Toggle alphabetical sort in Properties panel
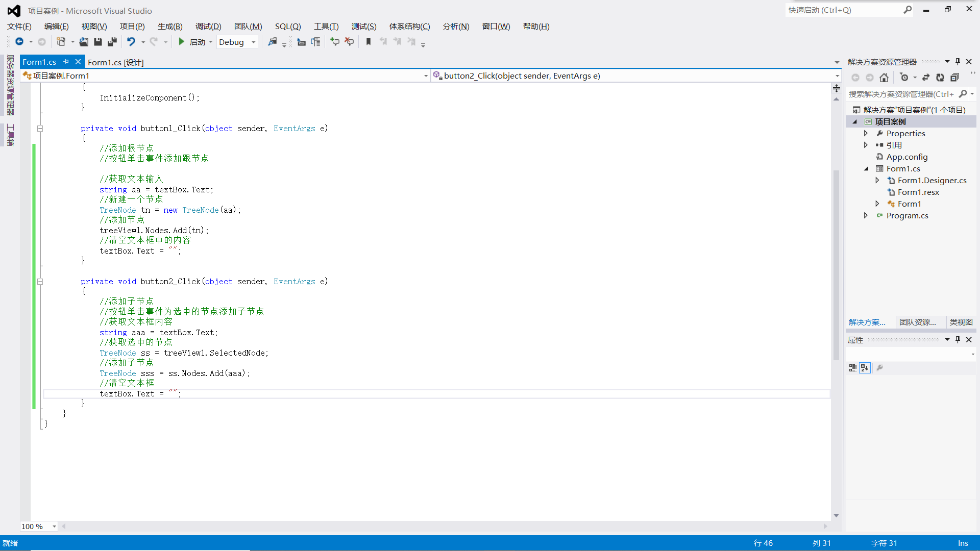This screenshot has width=980, height=551. 865,368
